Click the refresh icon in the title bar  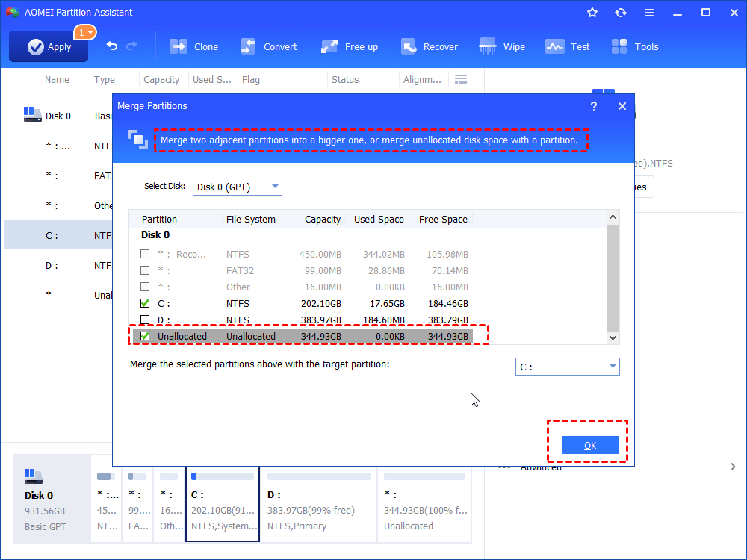point(620,13)
